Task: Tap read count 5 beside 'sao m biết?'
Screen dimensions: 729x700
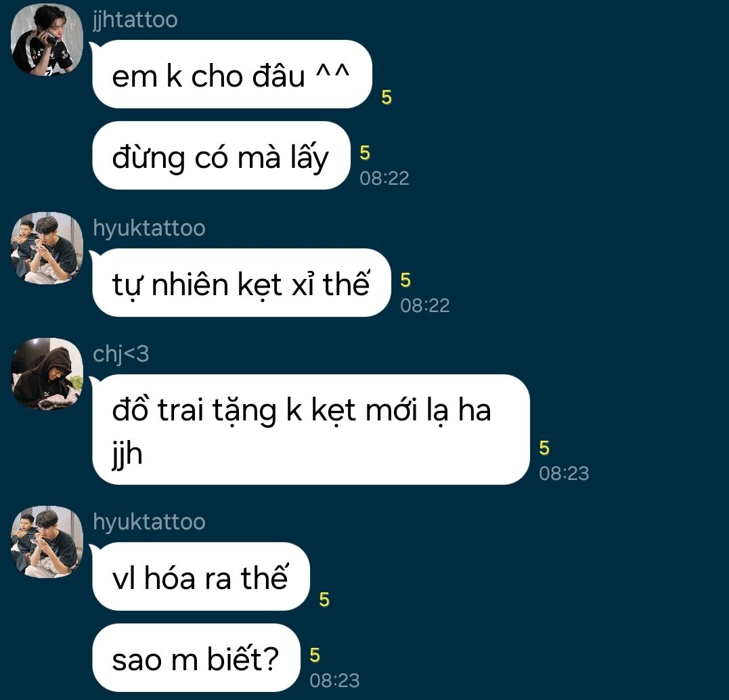Action: pyautogui.click(x=315, y=655)
